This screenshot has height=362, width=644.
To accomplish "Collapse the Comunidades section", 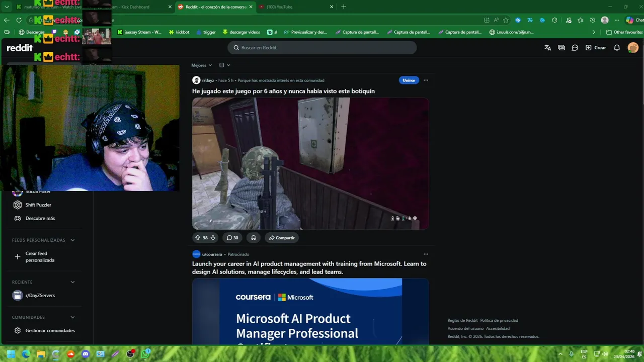I will tap(72, 317).
